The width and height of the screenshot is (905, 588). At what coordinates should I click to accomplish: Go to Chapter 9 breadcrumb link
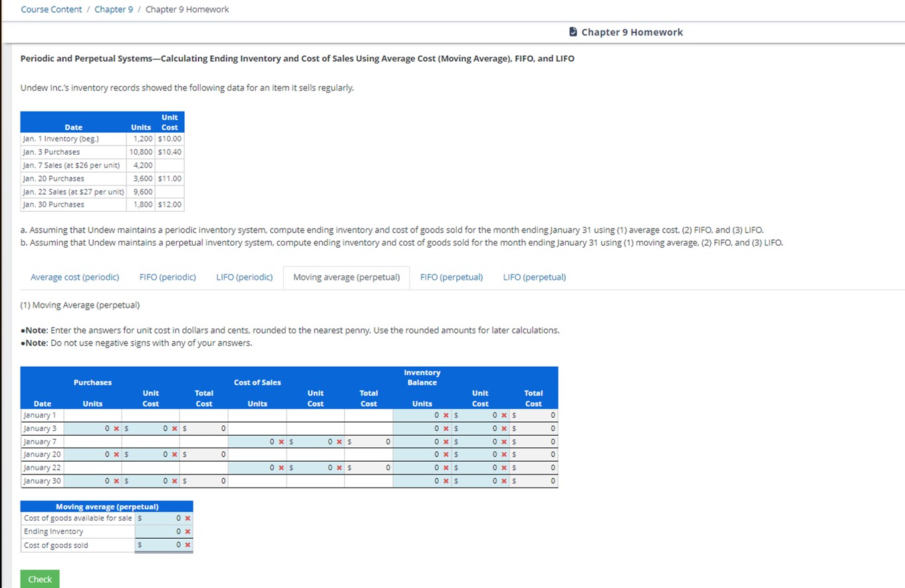(114, 9)
